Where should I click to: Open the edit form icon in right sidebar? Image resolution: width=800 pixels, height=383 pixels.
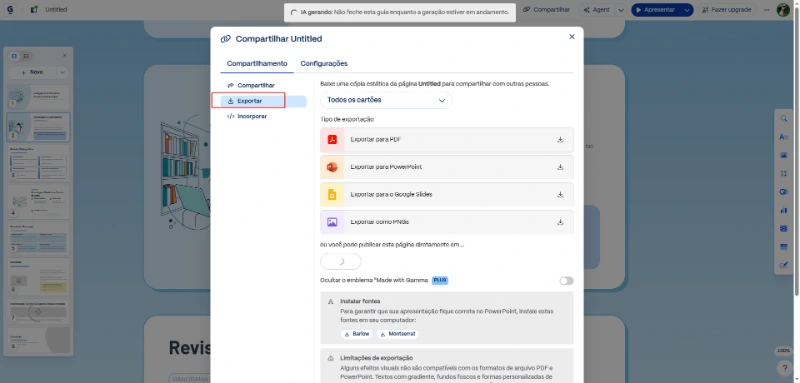(784, 265)
